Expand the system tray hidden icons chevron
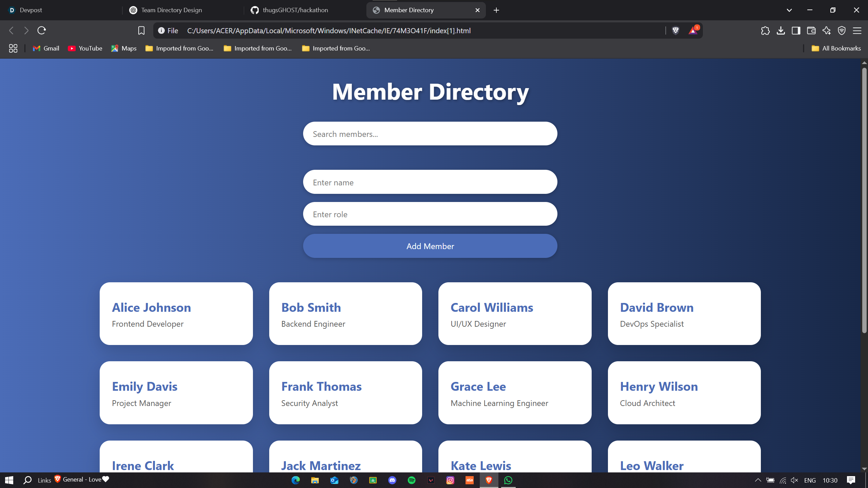Image resolution: width=868 pixels, height=488 pixels. coord(758,480)
